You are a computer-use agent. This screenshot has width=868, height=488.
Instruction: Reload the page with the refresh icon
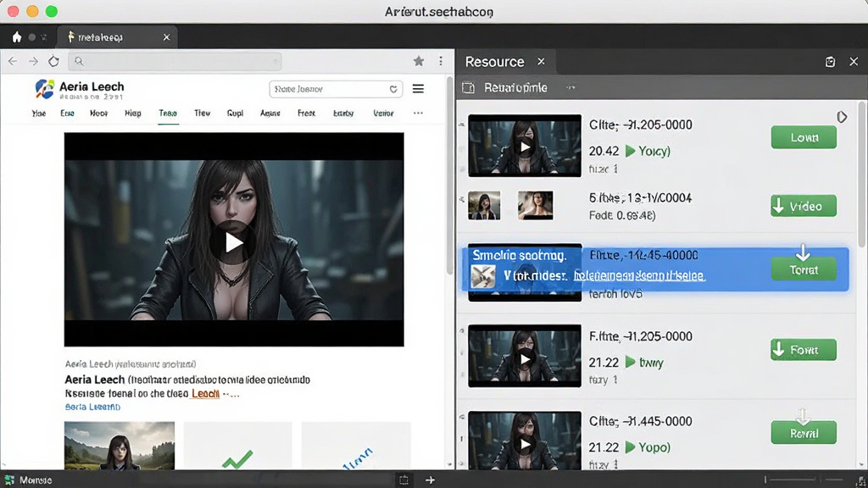(x=53, y=61)
